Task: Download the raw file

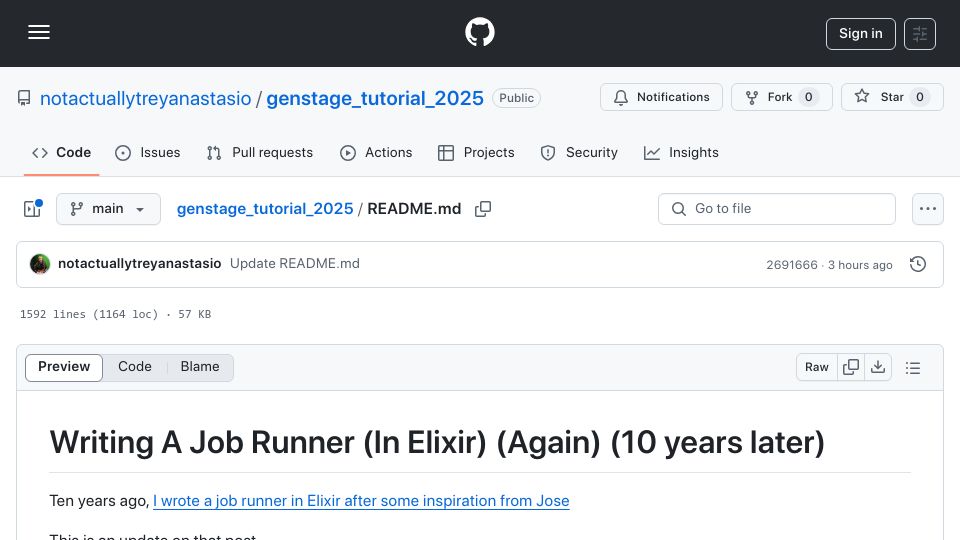Action: [878, 367]
